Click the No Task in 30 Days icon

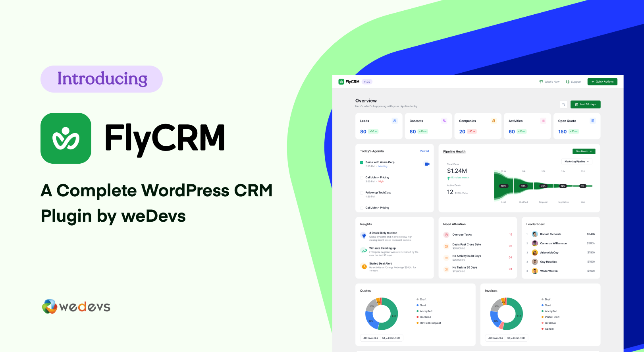(446, 269)
